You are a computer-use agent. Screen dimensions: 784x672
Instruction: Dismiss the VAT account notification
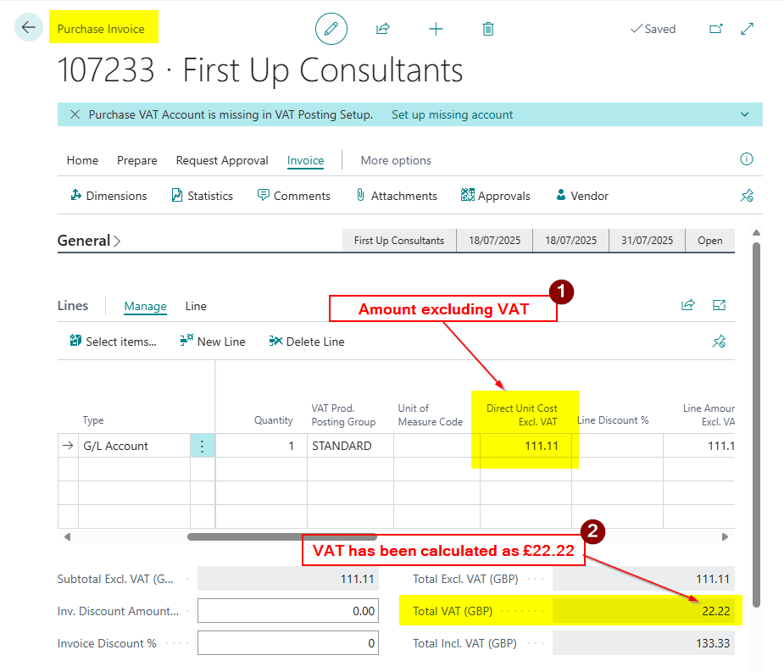75,114
